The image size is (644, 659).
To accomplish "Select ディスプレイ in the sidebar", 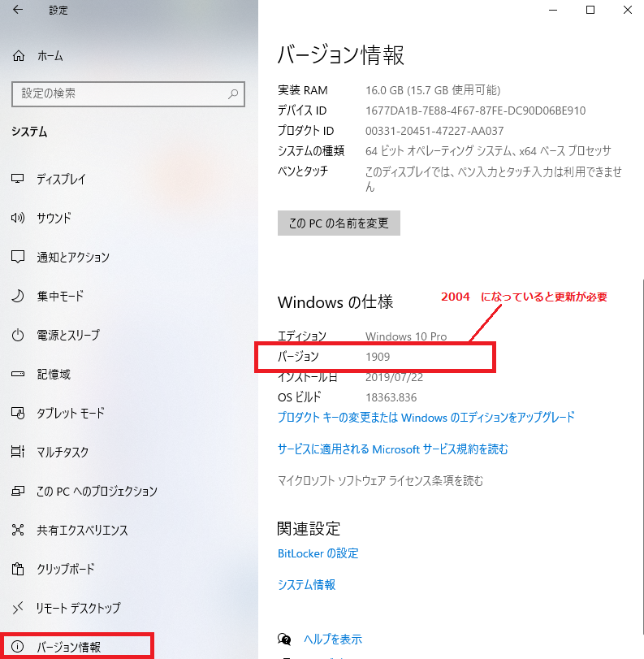I will [62, 180].
